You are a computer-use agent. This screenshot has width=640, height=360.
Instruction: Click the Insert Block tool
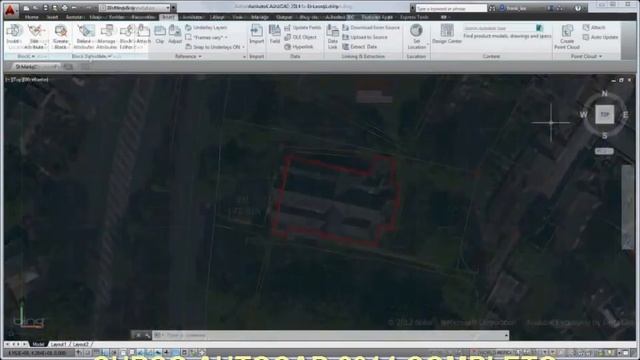14,36
